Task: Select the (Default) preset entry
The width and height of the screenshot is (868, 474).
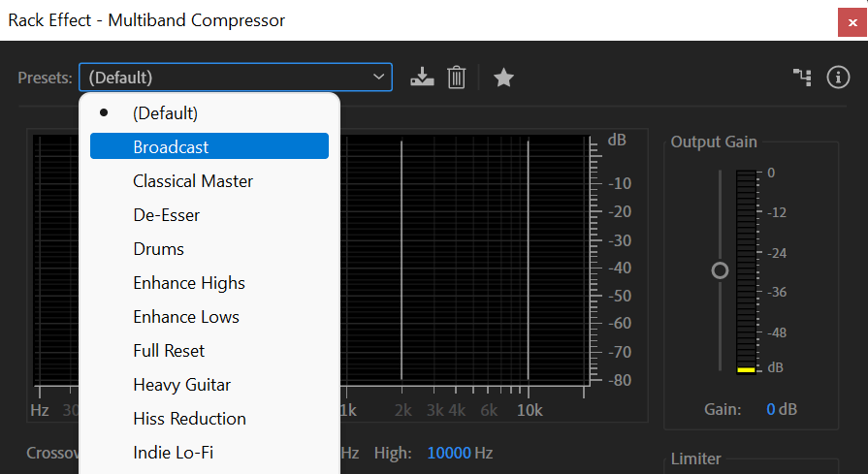Action: [x=209, y=113]
